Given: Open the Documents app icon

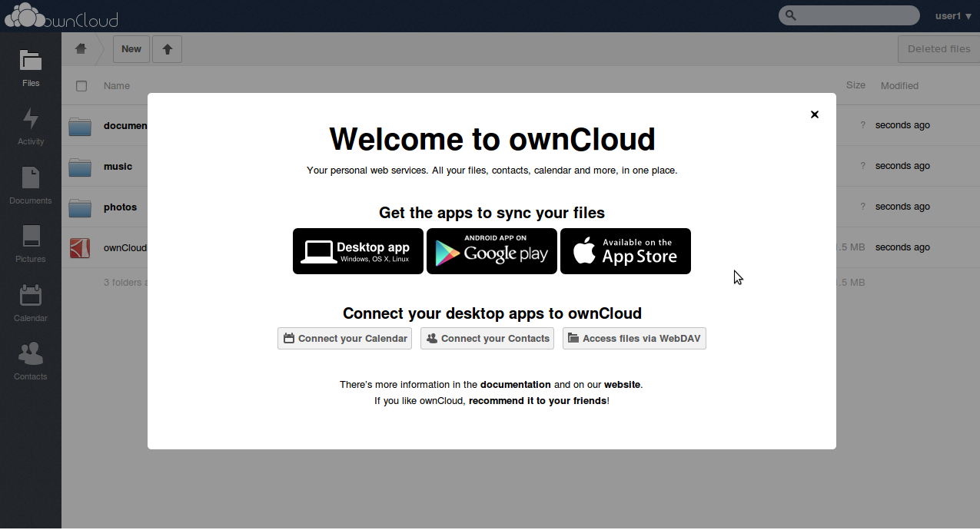Looking at the screenshot, I should point(31,184).
